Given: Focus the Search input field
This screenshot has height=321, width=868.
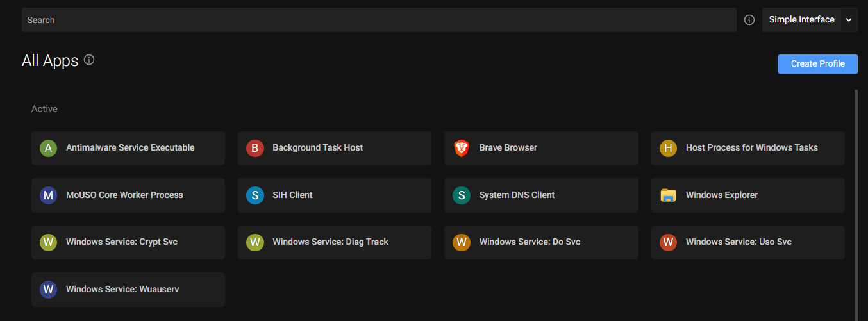Looking at the screenshot, I should coord(378,20).
